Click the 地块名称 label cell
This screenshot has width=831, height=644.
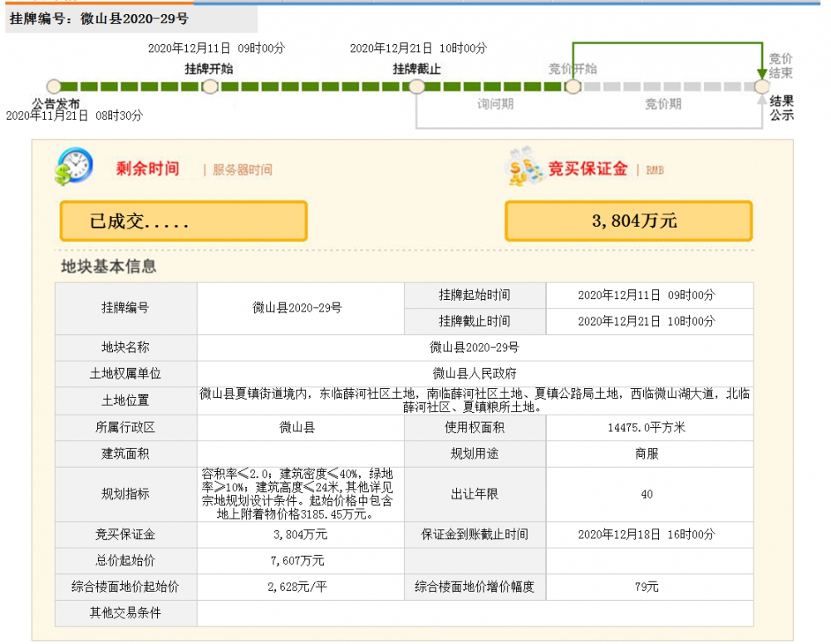[125, 347]
